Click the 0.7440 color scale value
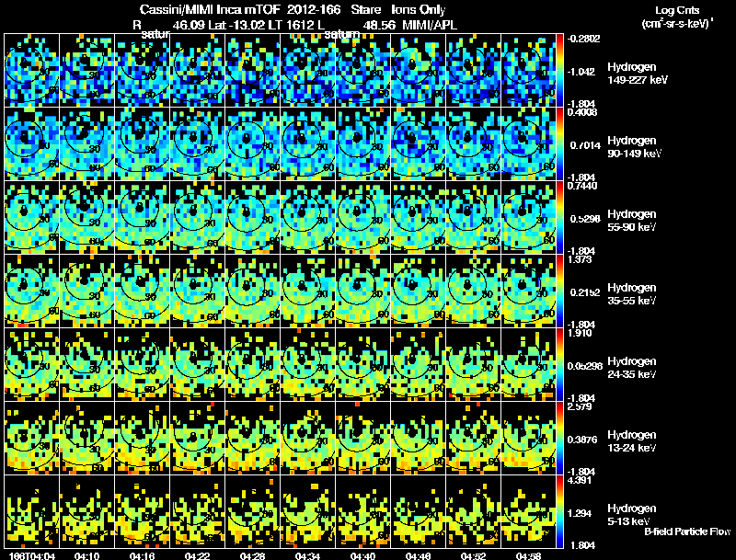 pos(582,186)
